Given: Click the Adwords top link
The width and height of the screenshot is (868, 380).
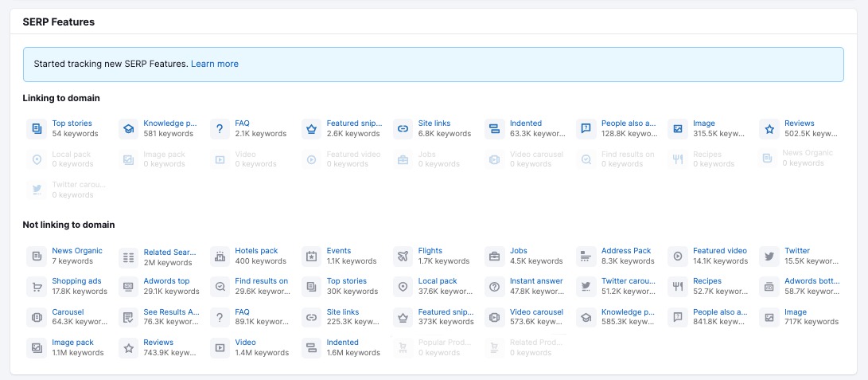Looking at the screenshot, I should 166,281.
